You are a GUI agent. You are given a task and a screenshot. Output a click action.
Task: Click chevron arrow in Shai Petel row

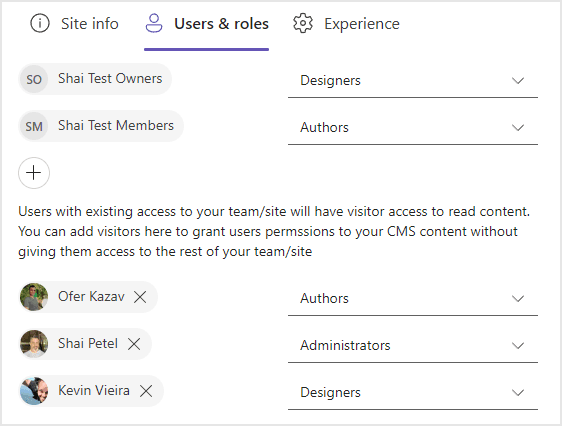coord(518,345)
